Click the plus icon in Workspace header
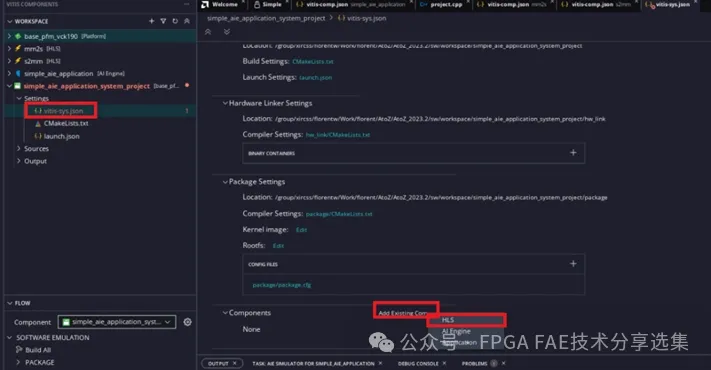This screenshot has width=711, height=370. [x=151, y=21]
